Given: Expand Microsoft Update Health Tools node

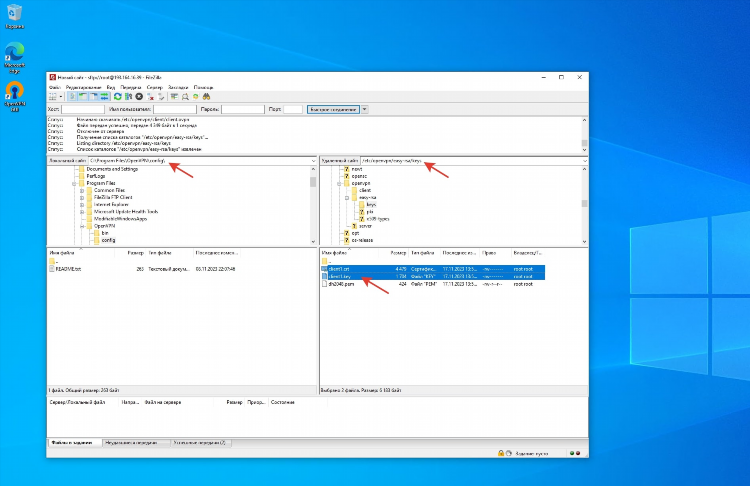Looking at the screenshot, I should [82, 212].
